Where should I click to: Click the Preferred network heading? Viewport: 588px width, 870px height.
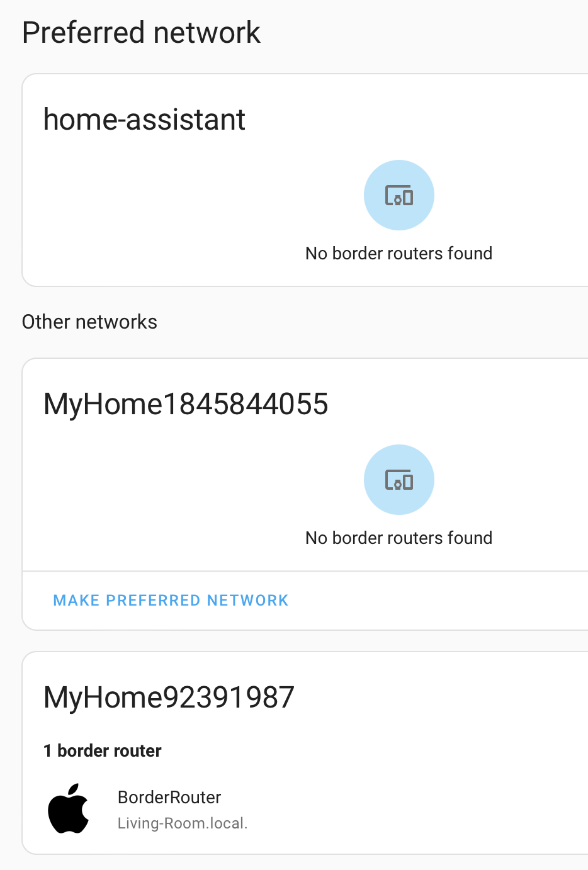tap(141, 31)
